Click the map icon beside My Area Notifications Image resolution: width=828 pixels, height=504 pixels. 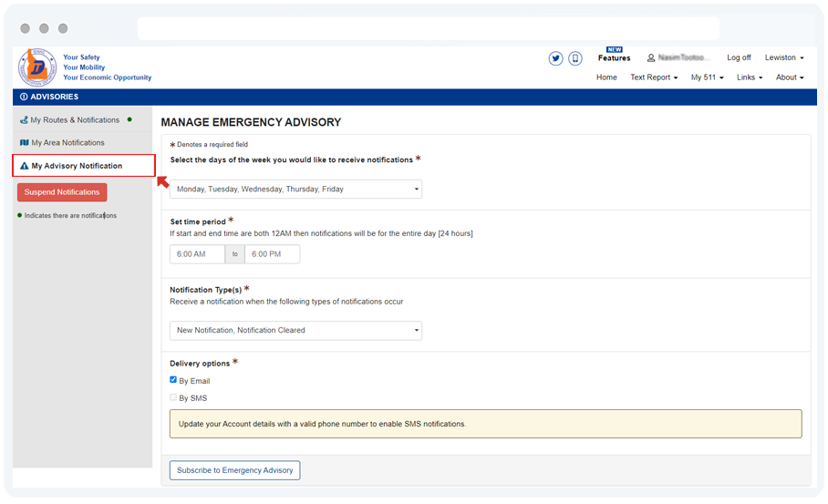(24, 143)
